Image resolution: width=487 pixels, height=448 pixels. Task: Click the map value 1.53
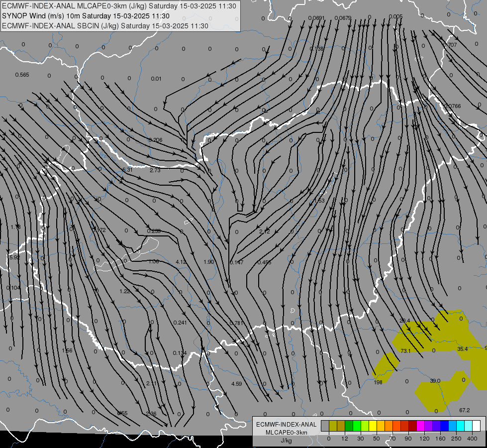(x=319, y=201)
